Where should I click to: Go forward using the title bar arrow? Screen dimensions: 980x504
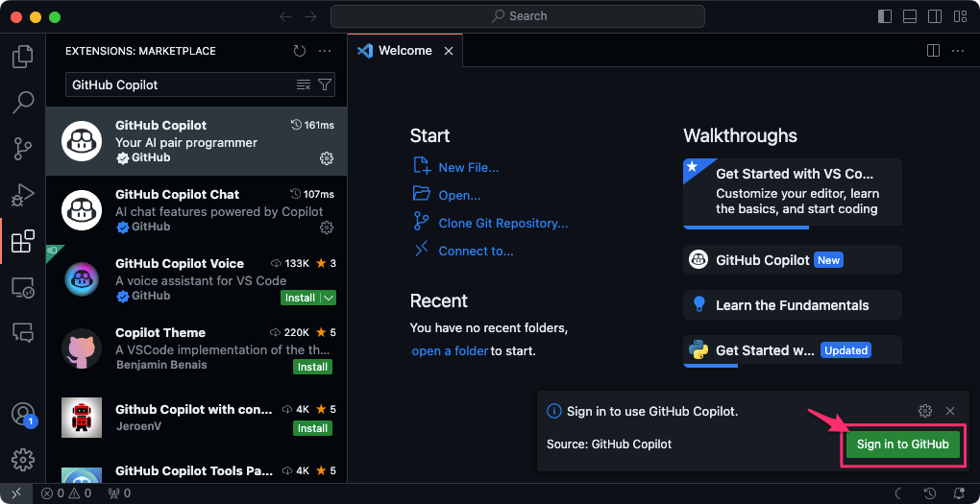click(310, 17)
